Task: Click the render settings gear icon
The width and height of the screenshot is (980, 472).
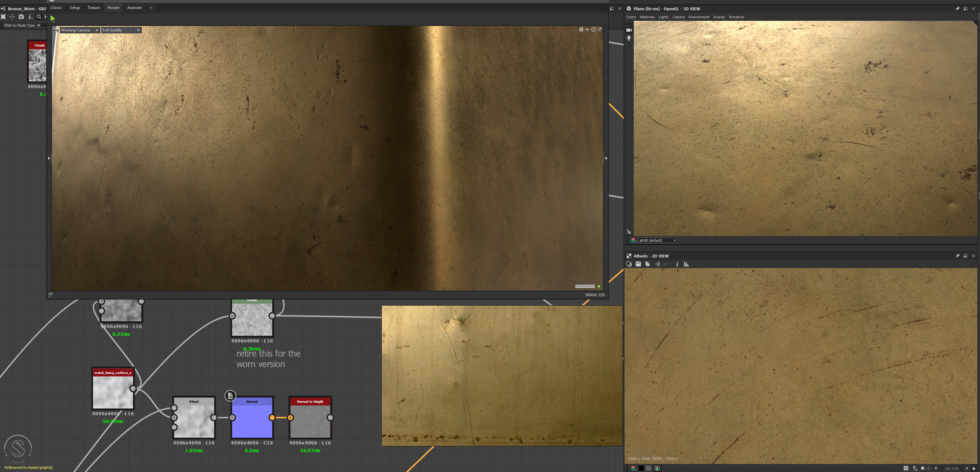Action: [x=581, y=30]
